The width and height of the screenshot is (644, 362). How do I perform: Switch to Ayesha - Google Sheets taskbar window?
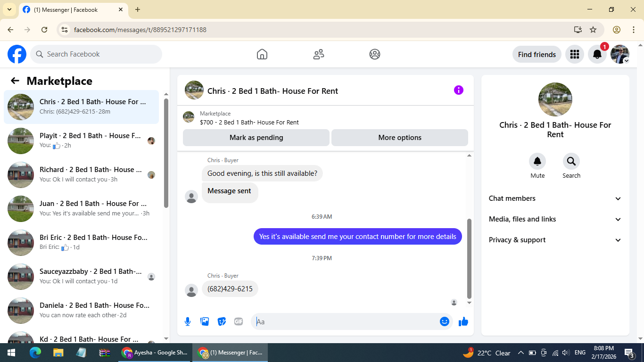155,353
